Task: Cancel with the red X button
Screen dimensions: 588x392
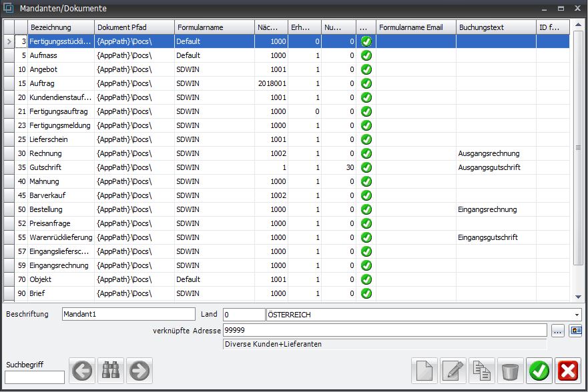Action: point(568,370)
